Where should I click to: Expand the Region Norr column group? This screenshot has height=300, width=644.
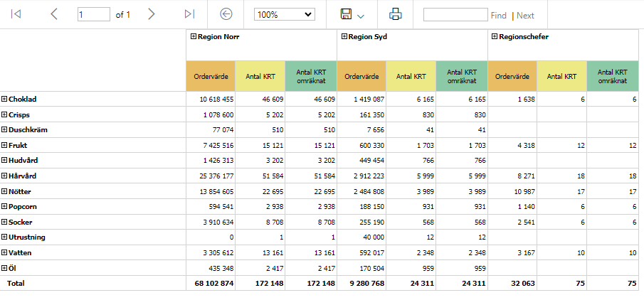(194, 36)
